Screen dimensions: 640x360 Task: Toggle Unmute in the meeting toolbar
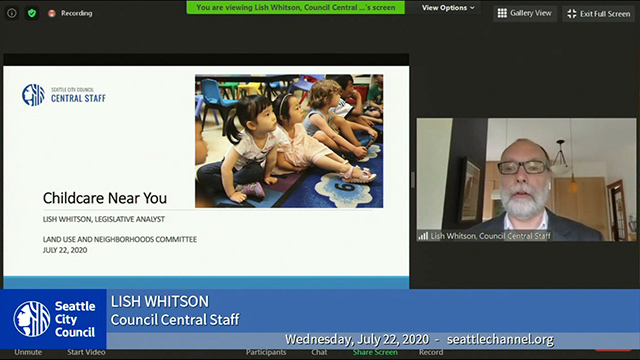(28, 352)
